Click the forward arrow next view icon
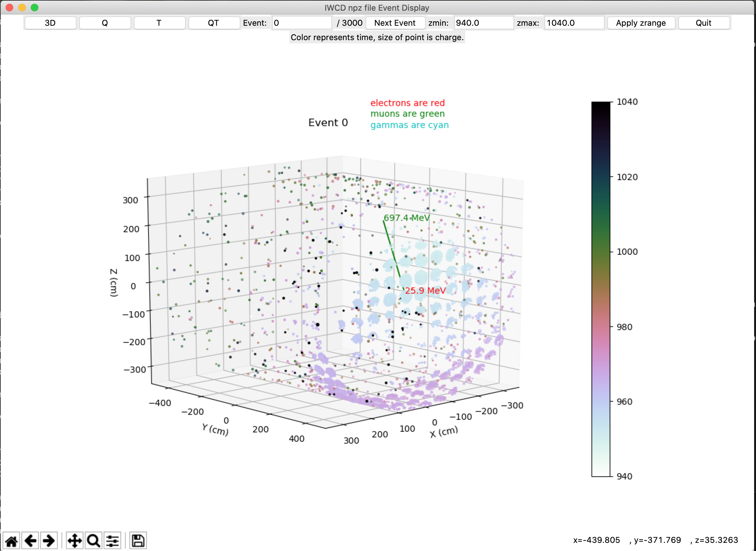The image size is (756, 551). coord(49,541)
